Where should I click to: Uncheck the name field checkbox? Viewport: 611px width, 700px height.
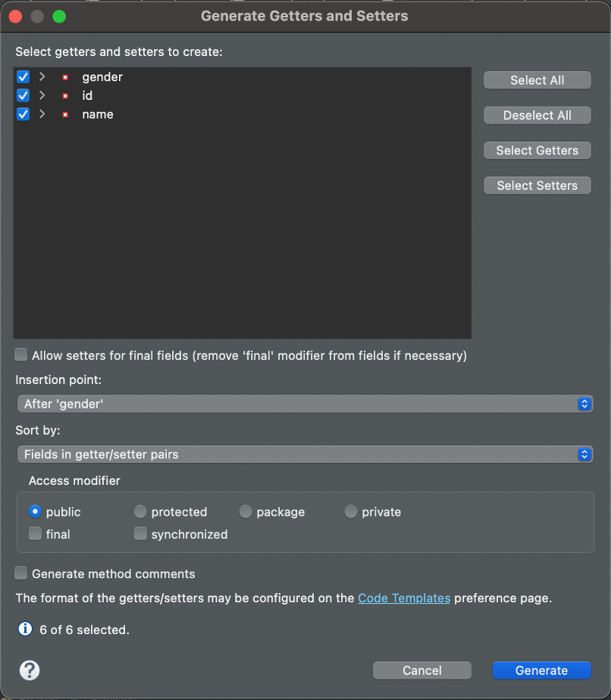tap(23, 114)
